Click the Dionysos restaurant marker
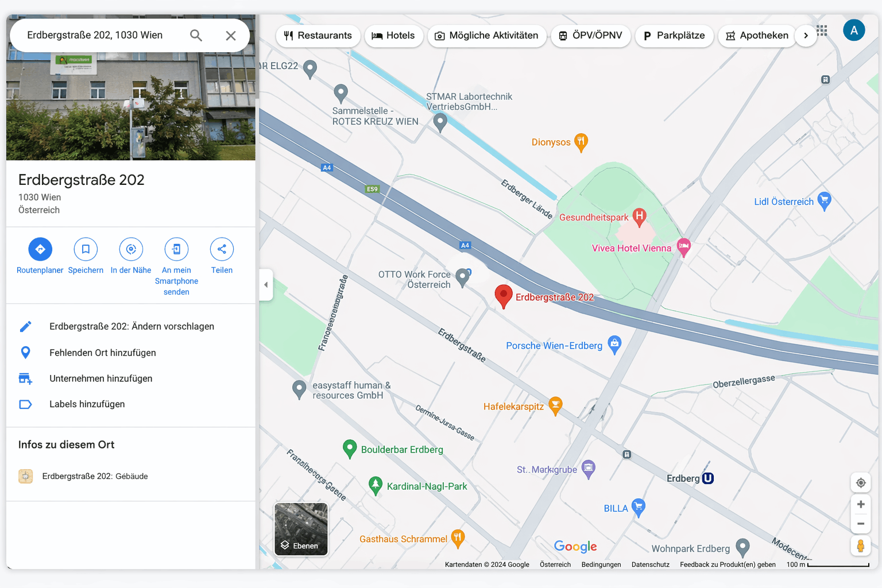 (581, 142)
